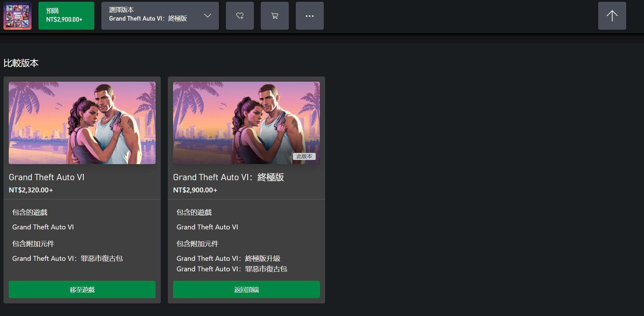Click 罪惡市復古包 add-on in 終極版 card
The width and height of the screenshot is (644, 316).
(x=232, y=269)
